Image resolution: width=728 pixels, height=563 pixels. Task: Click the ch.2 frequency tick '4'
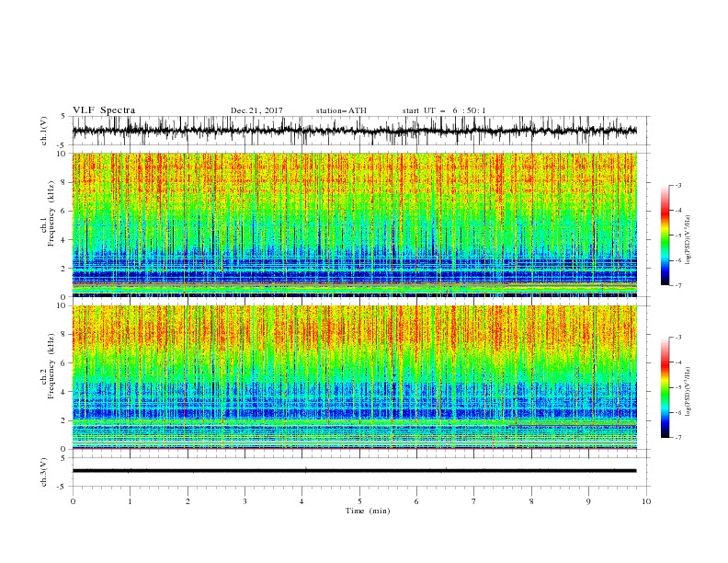coord(65,392)
